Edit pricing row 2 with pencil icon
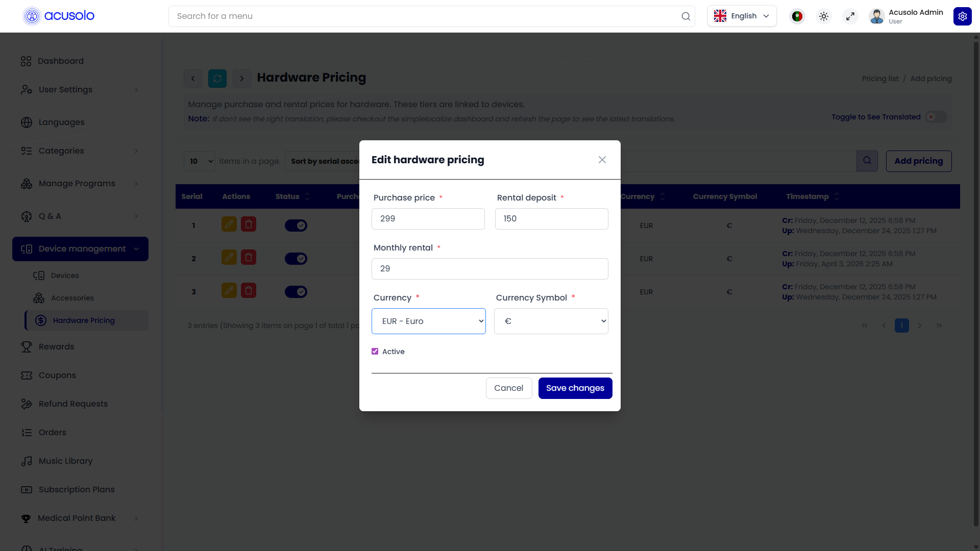The width and height of the screenshot is (980, 551). [229, 257]
